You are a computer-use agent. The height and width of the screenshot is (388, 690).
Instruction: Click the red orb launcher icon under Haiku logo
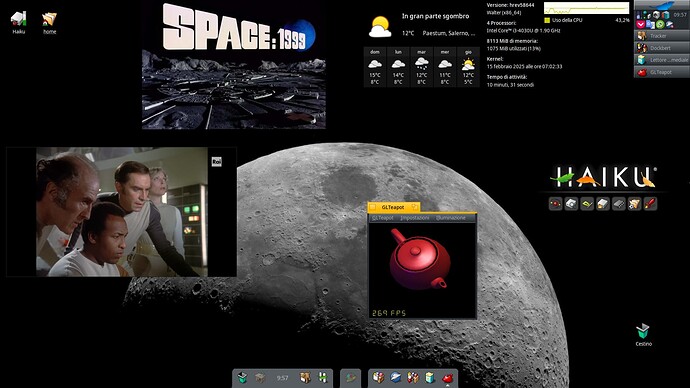pos(555,204)
